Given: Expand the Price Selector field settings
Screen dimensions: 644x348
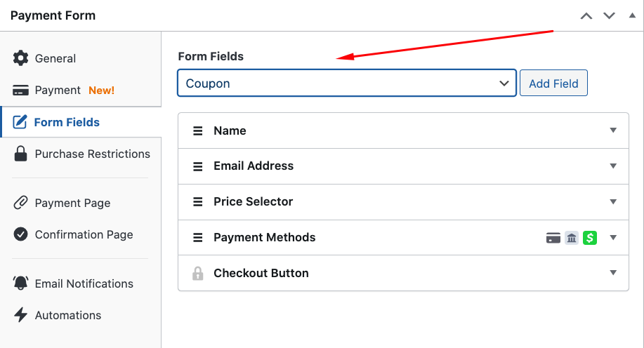Looking at the screenshot, I should click(x=613, y=202).
